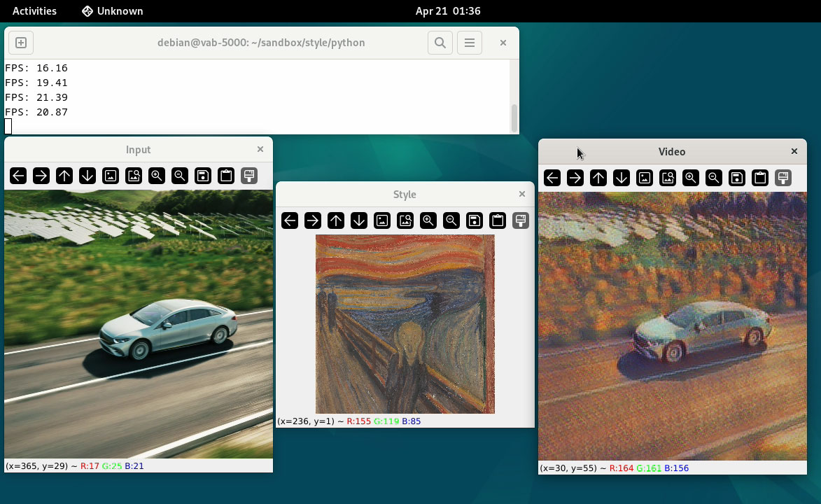Pan down in the Style window
Image resolution: width=821 pixels, height=504 pixels.
pyautogui.click(x=358, y=220)
